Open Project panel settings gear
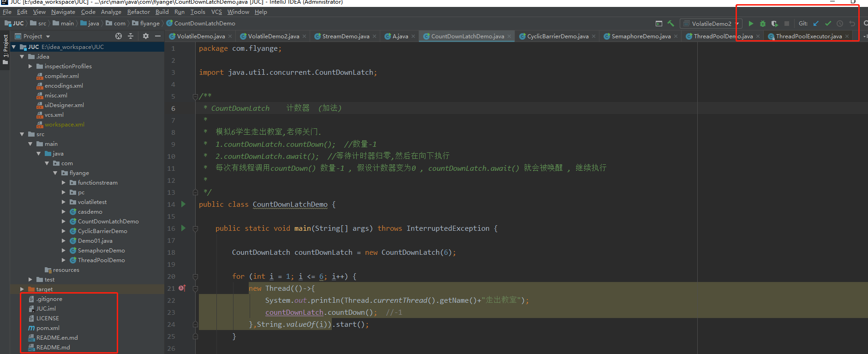This screenshot has width=868, height=354. tap(146, 36)
